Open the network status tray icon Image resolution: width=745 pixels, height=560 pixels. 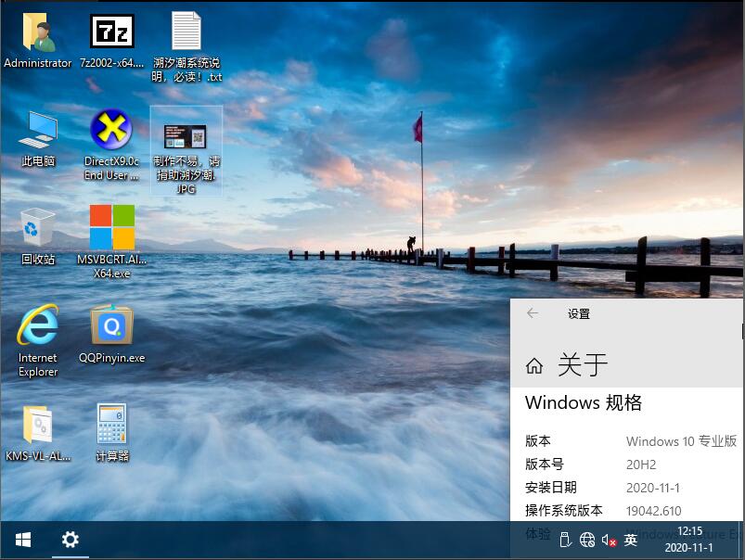tap(586, 540)
